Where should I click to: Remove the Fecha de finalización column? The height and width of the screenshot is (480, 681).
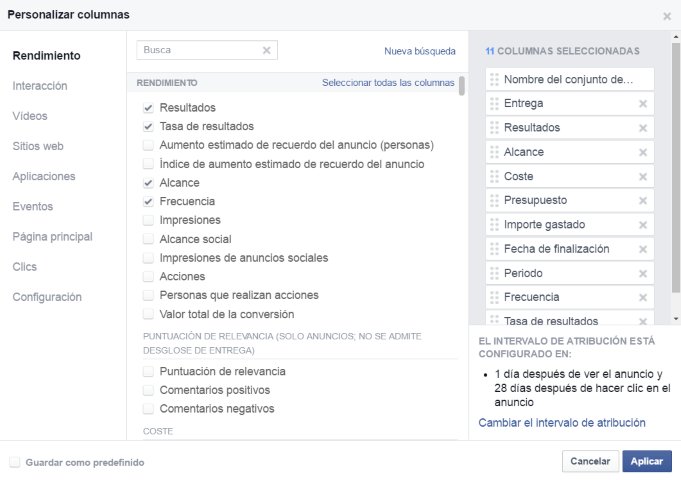coord(643,249)
